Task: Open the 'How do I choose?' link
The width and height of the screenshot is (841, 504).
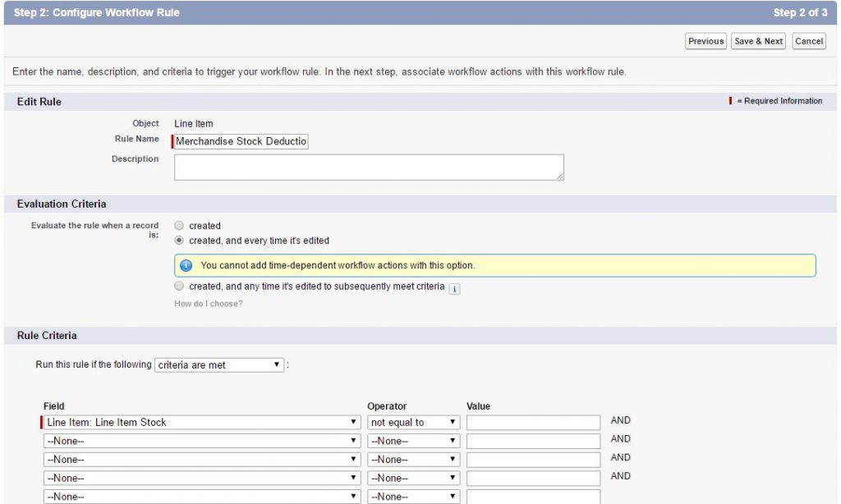Action: pyautogui.click(x=209, y=304)
